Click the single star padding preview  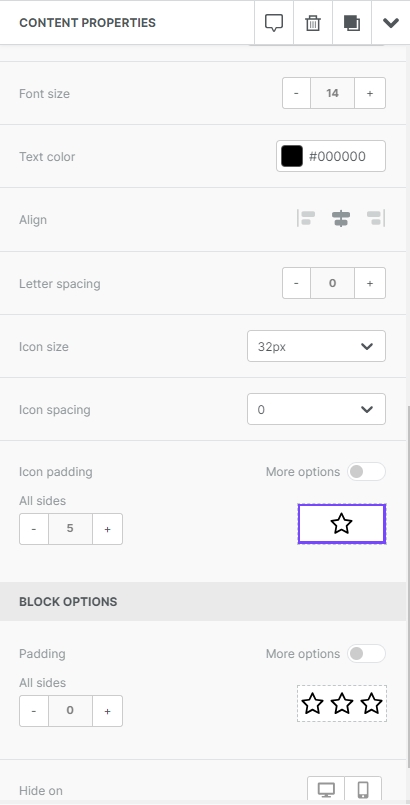[341, 524]
